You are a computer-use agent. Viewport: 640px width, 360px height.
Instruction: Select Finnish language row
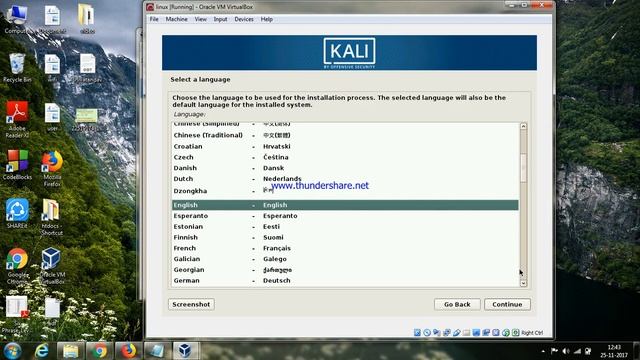click(345, 237)
